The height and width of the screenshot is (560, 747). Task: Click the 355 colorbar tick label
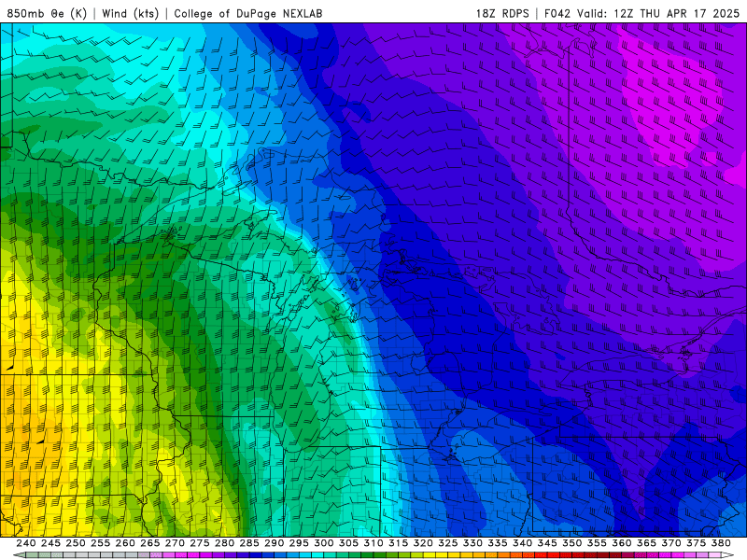(597, 543)
